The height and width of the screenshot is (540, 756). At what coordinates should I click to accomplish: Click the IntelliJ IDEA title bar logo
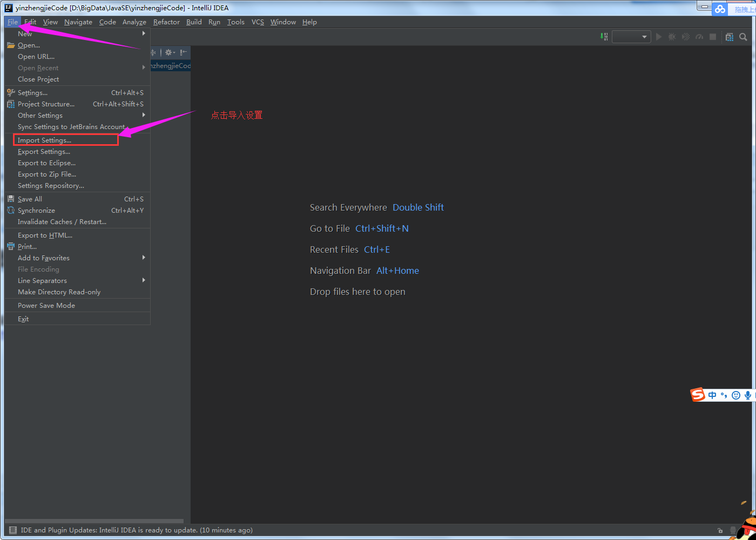pyautogui.click(x=9, y=8)
